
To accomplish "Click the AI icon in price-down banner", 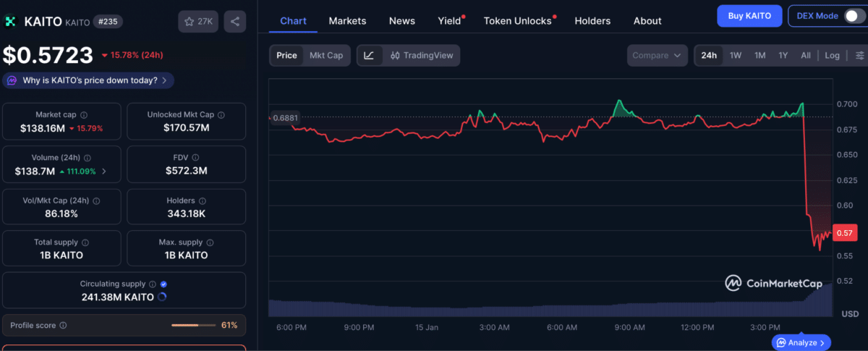I will tap(12, 80).
